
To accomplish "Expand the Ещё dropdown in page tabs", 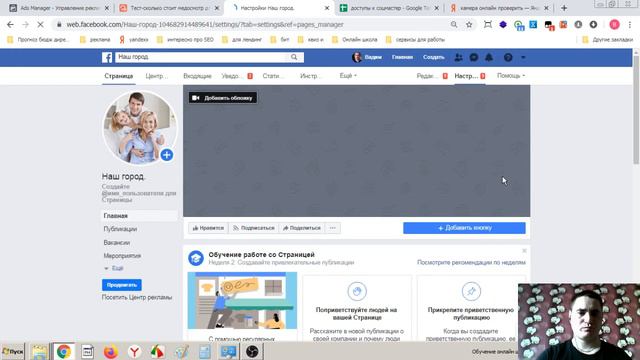I will [x=348, y=76].
